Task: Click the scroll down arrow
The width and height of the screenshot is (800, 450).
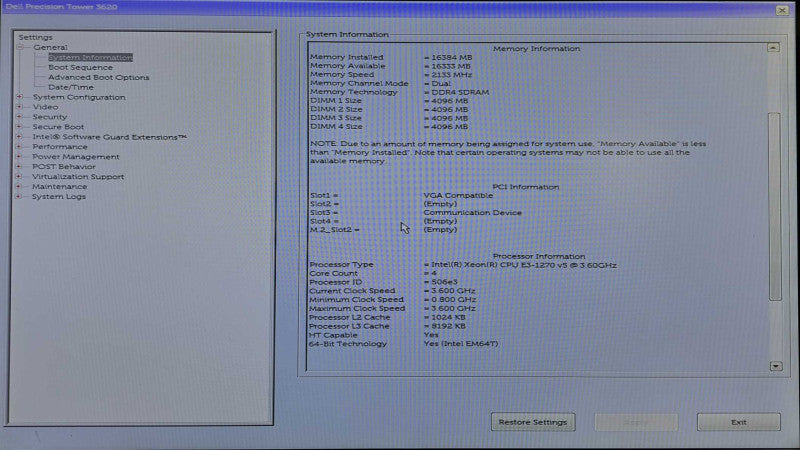Action: click(x=776, y=366)
